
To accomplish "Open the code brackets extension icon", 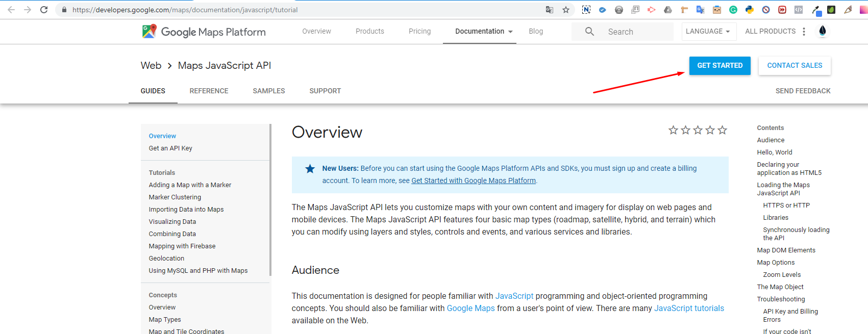I will click(x=799, y=10).
